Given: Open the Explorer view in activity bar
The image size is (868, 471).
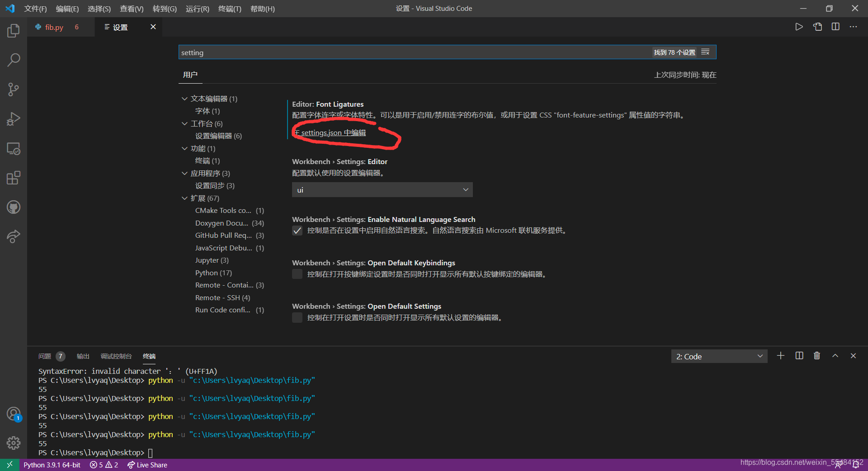Looking at the screenshot, I should tap(14, 31).
